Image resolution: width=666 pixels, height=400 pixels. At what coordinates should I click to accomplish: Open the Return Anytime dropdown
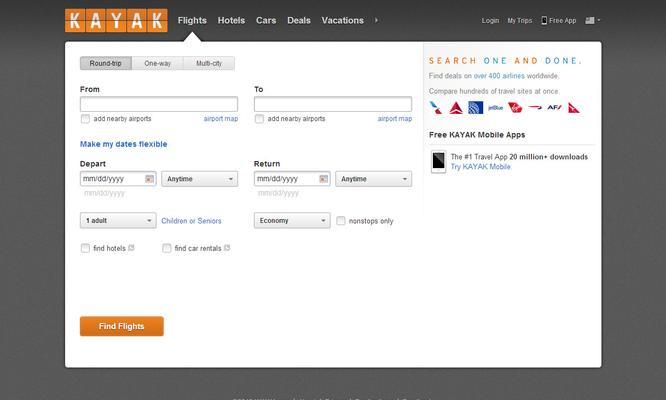(x=373, y=179)
